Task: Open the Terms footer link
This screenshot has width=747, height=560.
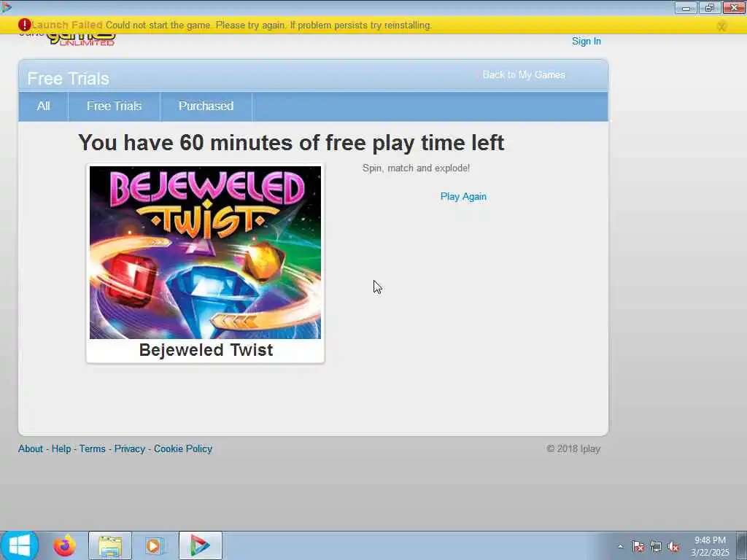Action: 93,448
